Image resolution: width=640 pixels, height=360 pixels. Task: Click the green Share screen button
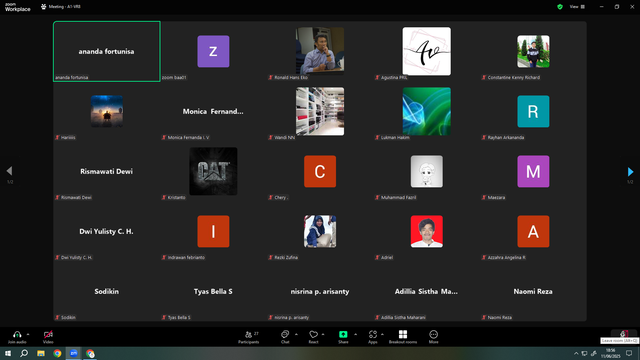pos(343,334)
